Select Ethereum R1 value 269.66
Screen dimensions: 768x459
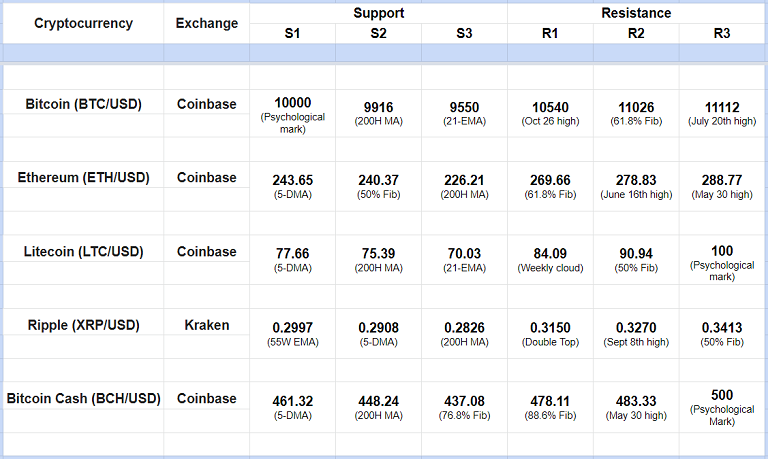click(550, 180)
